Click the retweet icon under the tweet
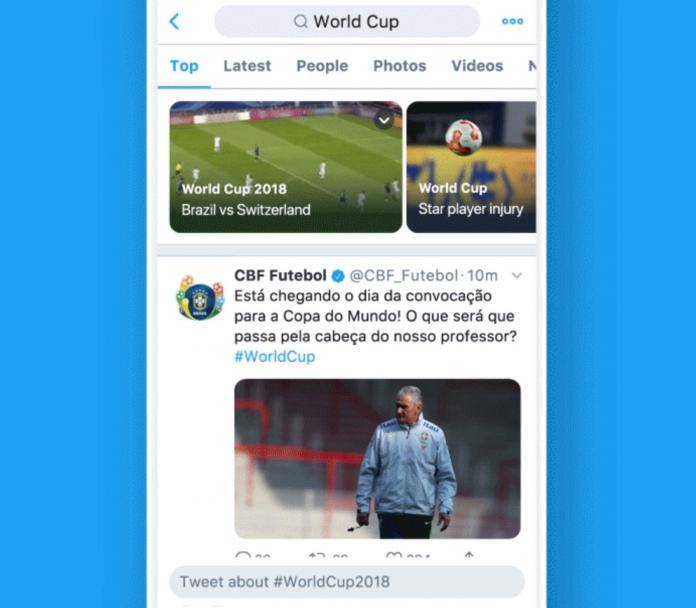 [x=317, y=555]
